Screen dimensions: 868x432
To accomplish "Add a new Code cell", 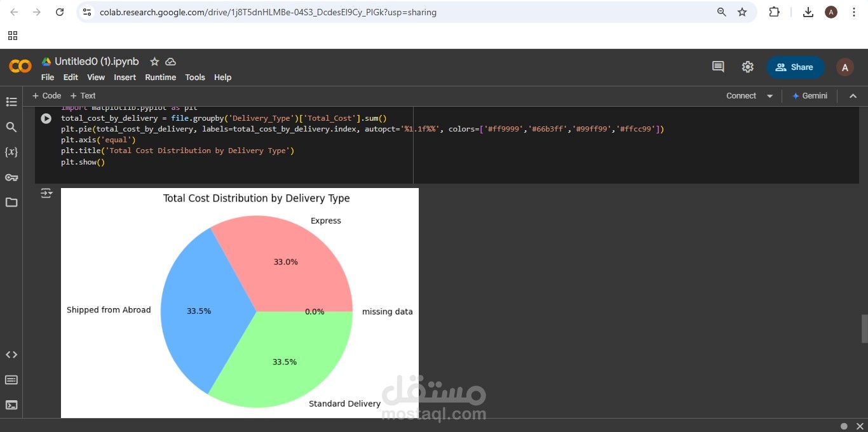I will (x=46, y=96).
